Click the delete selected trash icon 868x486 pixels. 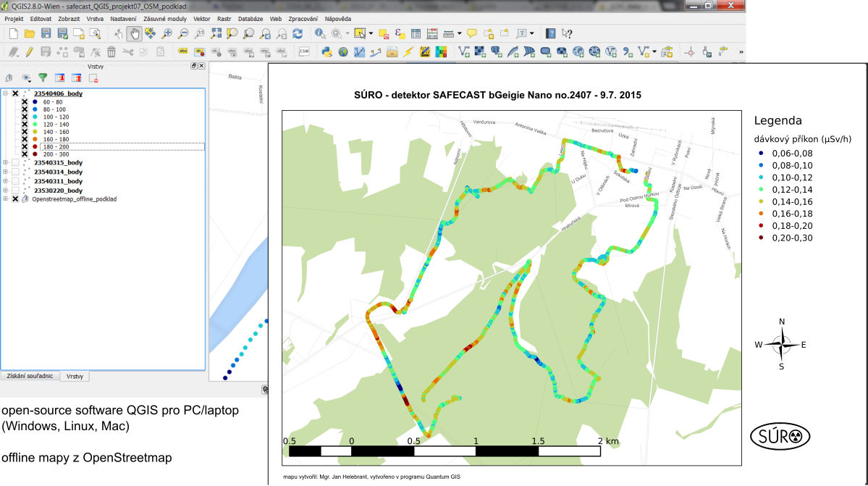pyautogui.click(x=111, y=52)
